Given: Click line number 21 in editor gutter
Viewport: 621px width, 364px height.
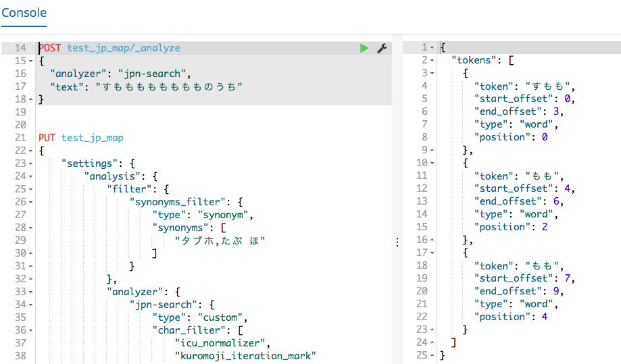Looking at the screenshot, I should point(20,138).
